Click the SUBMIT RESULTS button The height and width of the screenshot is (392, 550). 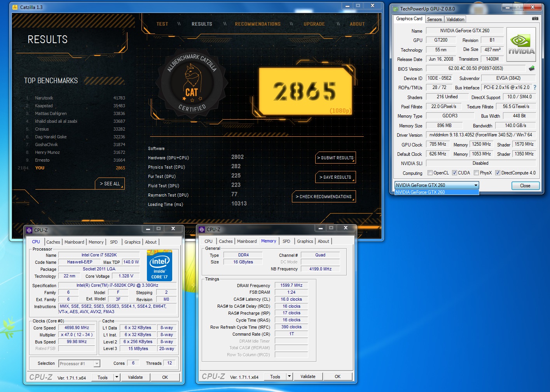click(335, 158)
